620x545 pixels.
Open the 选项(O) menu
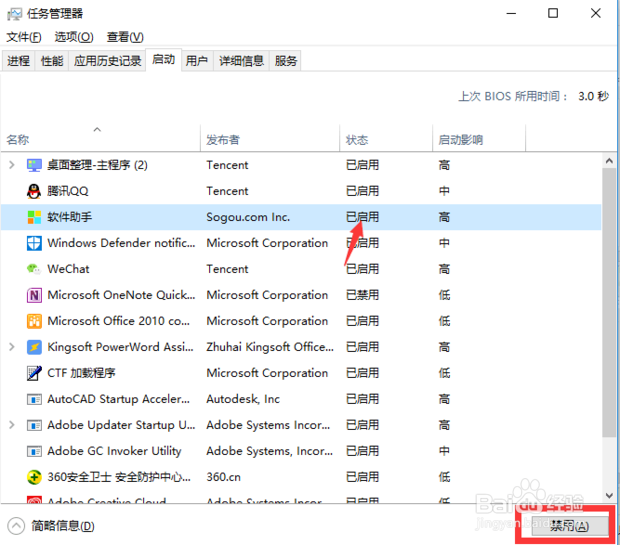click(74, 37)
